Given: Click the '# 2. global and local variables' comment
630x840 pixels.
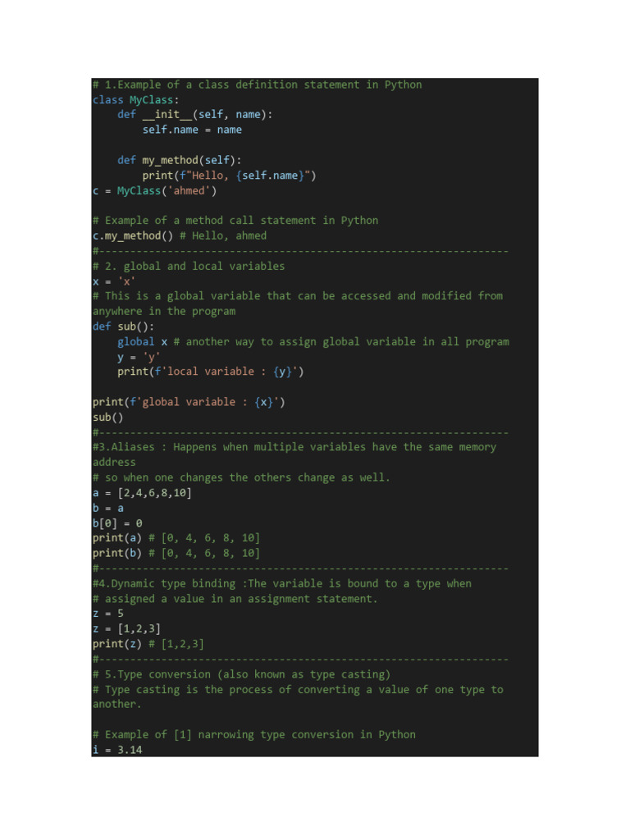Looking at the screenshot, I should coord(189,267).
